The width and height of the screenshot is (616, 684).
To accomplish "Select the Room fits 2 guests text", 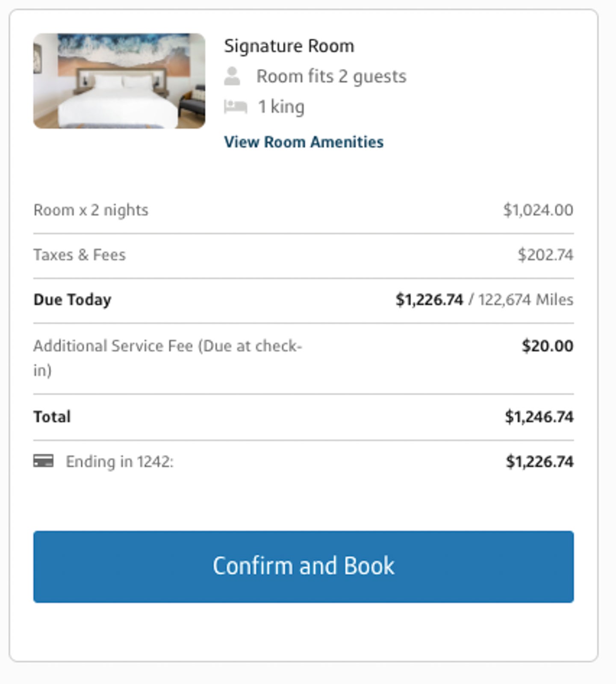I will point(331,77).
